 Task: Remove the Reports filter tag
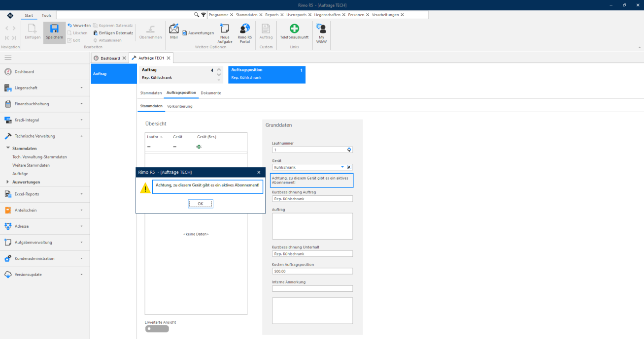tap(283, 15)
